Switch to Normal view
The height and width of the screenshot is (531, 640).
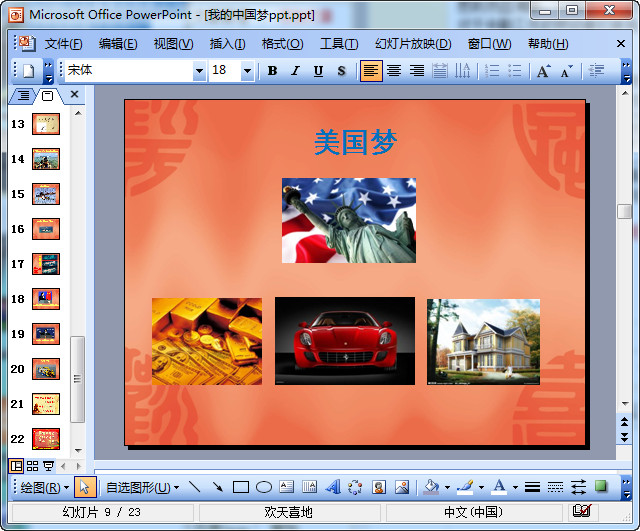coord(16,466)
